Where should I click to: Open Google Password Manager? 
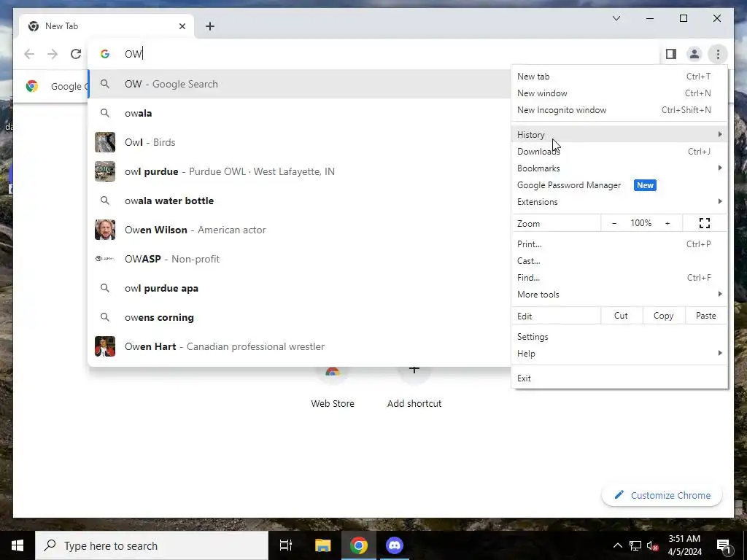click(619, 185)
